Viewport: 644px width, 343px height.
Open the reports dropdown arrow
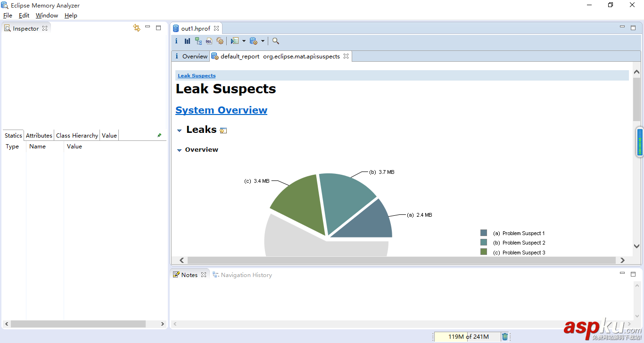coord(244,41)
